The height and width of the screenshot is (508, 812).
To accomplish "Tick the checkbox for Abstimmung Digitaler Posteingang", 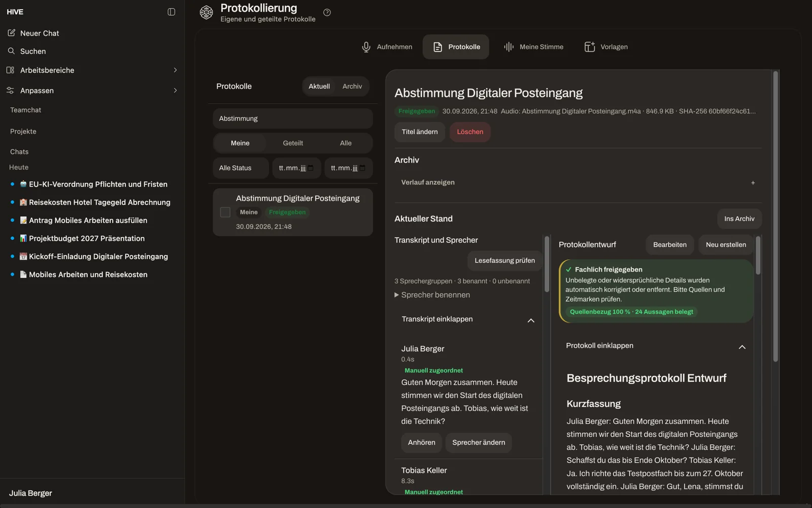I will coord(225,212).
